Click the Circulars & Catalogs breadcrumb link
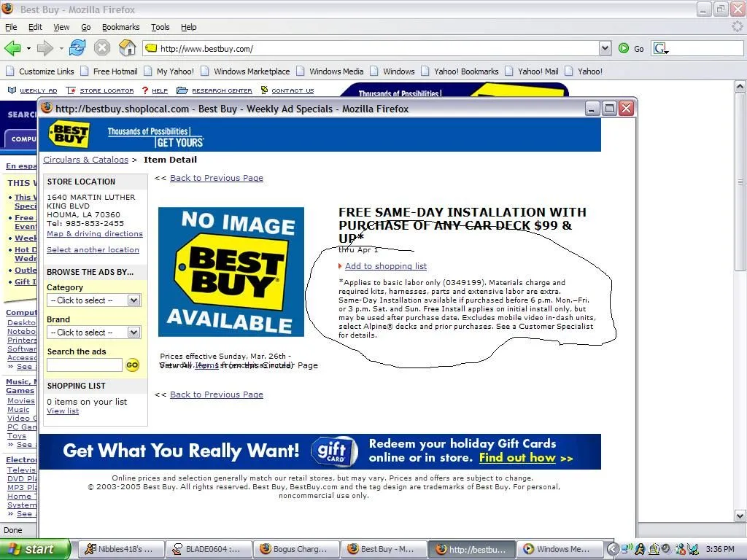The height and width of the screenshot is (560, 747). [86, 160]
